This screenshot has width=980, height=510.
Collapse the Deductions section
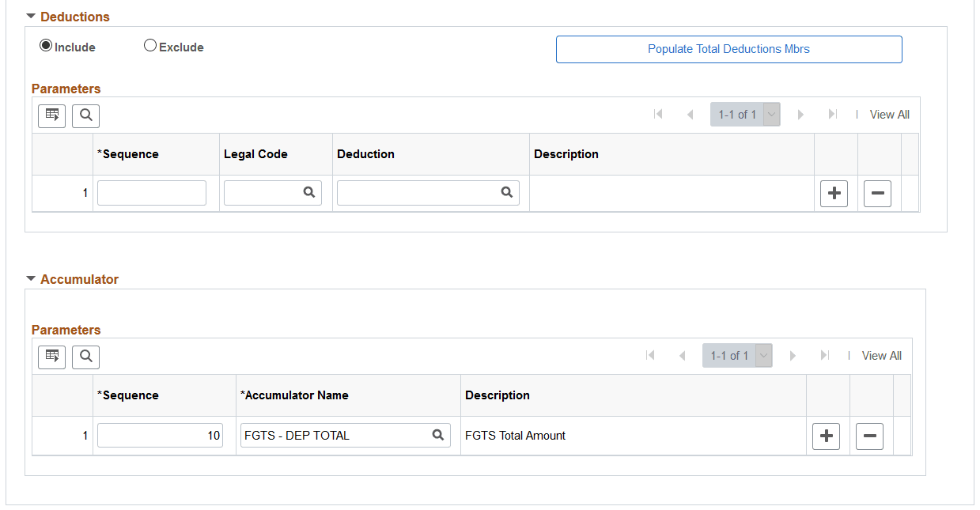click(31, 17)
